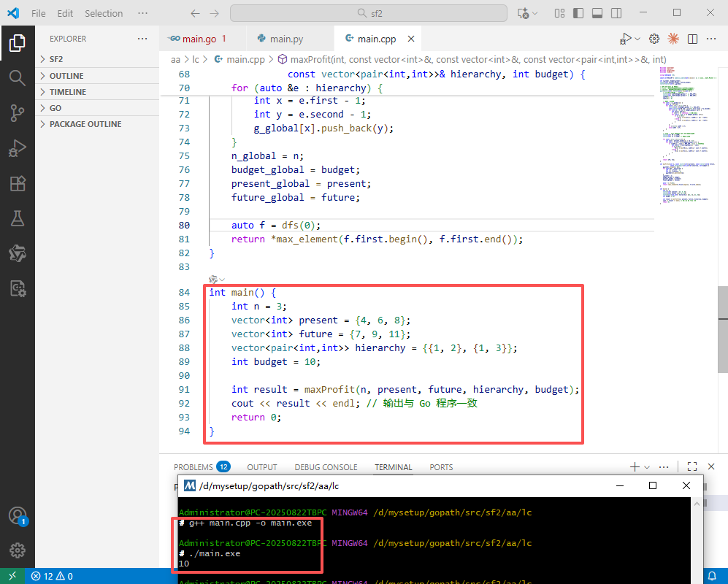Close the main.cpp tab
Viewport: 728px width, 584px height.
tap(411, 39)
